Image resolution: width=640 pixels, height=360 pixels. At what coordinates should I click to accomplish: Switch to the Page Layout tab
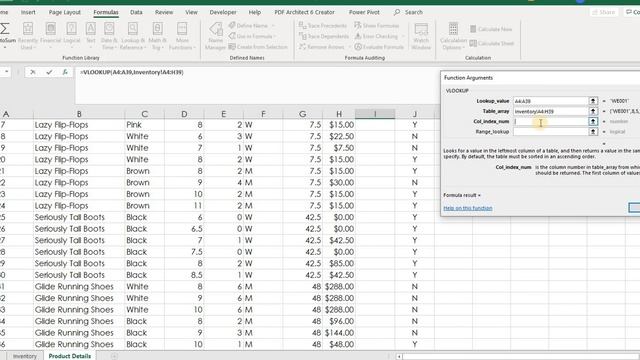64,12
